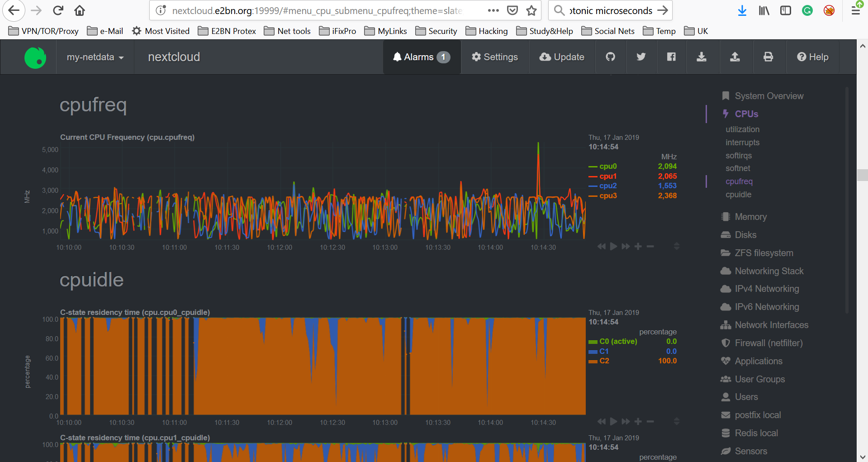
Task: Share the dashboard via the Twitter icon
Action: pos(640,57)
